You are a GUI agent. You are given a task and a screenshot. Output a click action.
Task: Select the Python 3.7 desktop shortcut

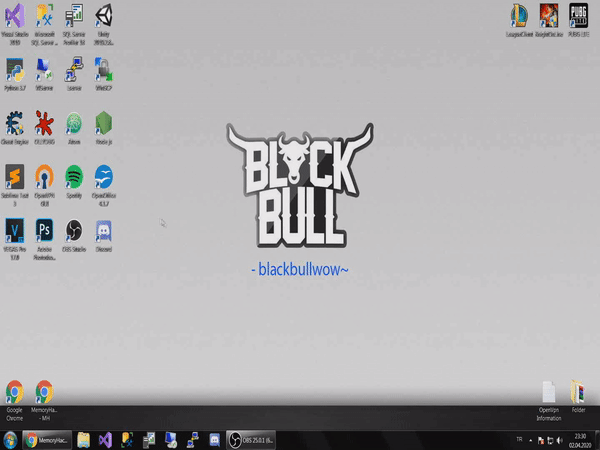tap(15, 75)
